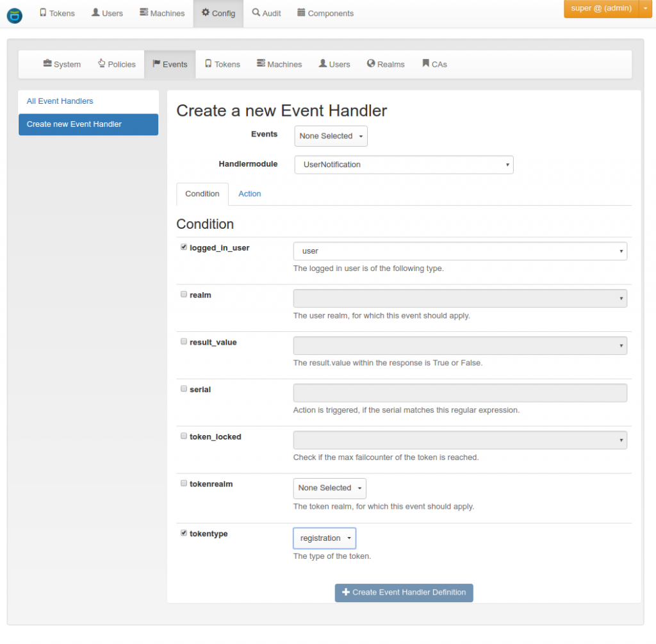The width and height of the screenshot is (656, 644).
Task: Click the privacyIDEA logo icon
Action: click(x=14, y=15)
